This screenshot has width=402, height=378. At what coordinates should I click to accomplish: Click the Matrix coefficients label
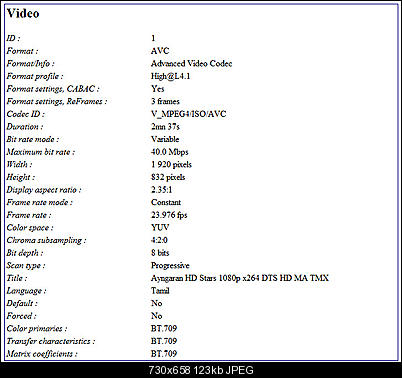[42, 354]
